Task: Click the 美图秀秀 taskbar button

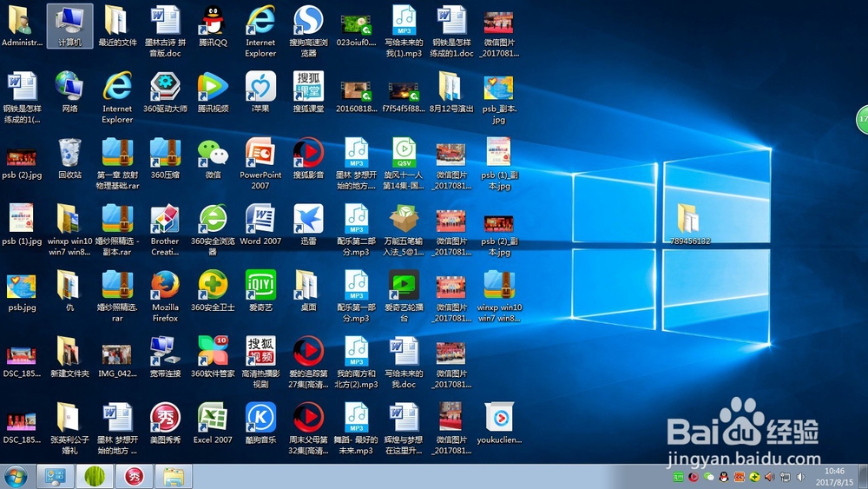Action: point(134,476)
